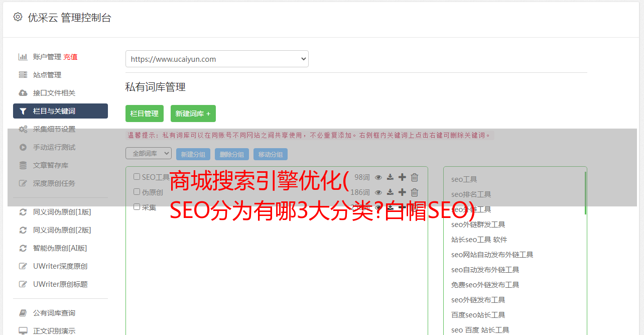Click the gear icon beside 优采云 管理控制台
Screen dimensions: 644x335
(18, 17)
